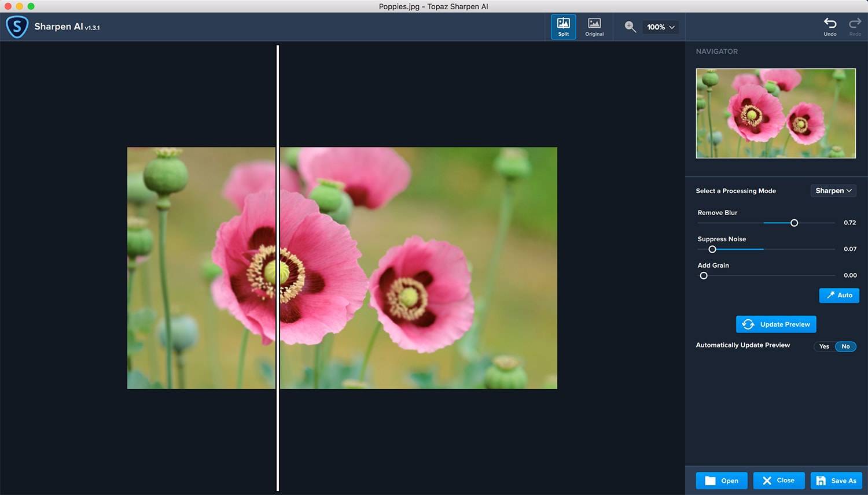
Task: Select the Navigator panel header
Action: [x=717, y=51]
